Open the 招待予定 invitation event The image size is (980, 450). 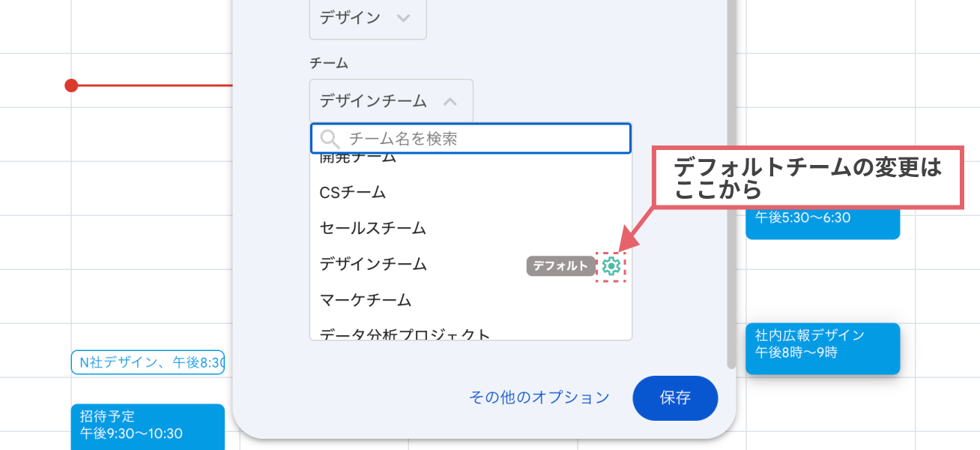coord(147,424)
